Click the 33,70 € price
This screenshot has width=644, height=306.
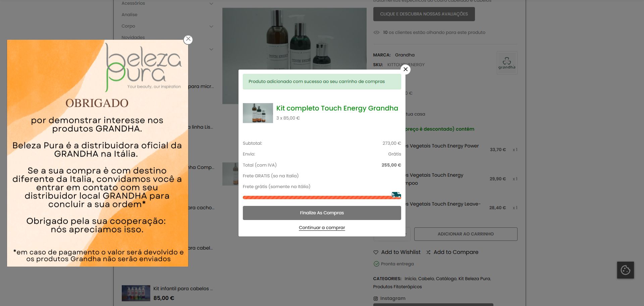498,150
